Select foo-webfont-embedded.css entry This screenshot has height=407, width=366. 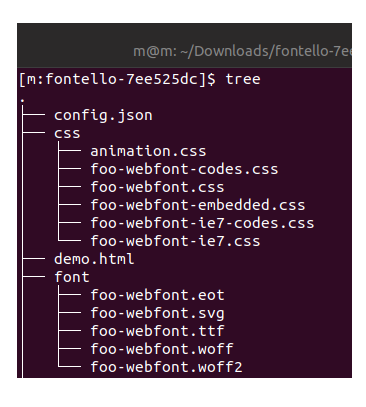tap(198, 205)
